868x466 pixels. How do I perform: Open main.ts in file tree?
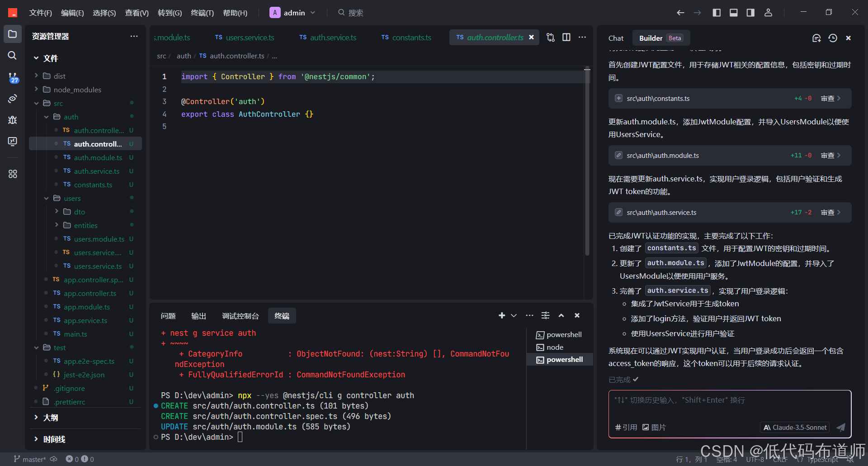(x=75, y=334)
